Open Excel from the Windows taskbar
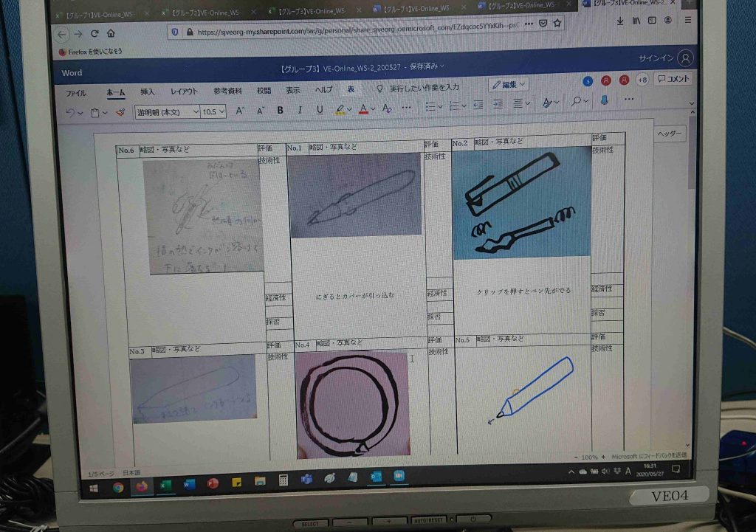This screenshot has width=756, height=532. [x=165, y=486]
